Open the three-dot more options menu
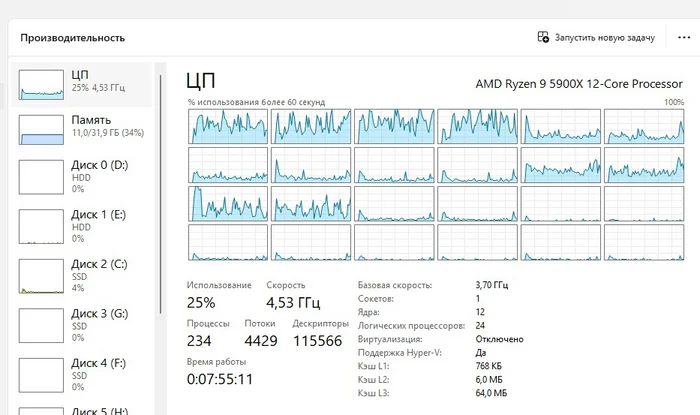Viewport: 700px width, 415px height. coord(684,37)
